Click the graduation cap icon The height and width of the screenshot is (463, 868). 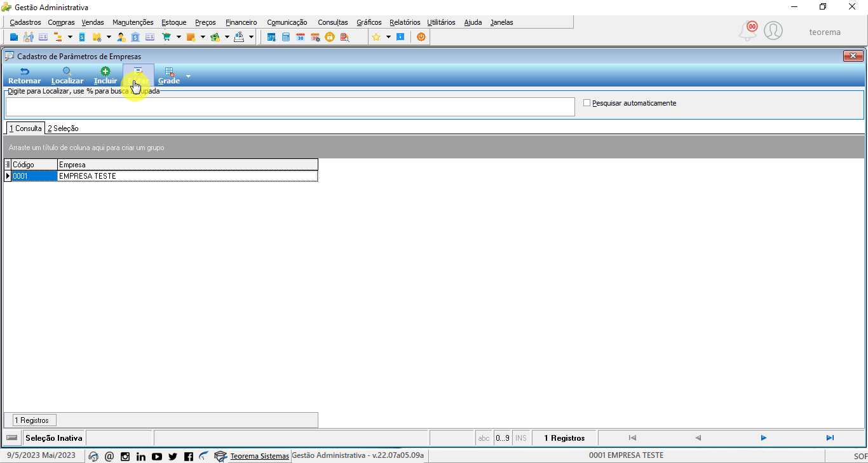tap(220, 456)
